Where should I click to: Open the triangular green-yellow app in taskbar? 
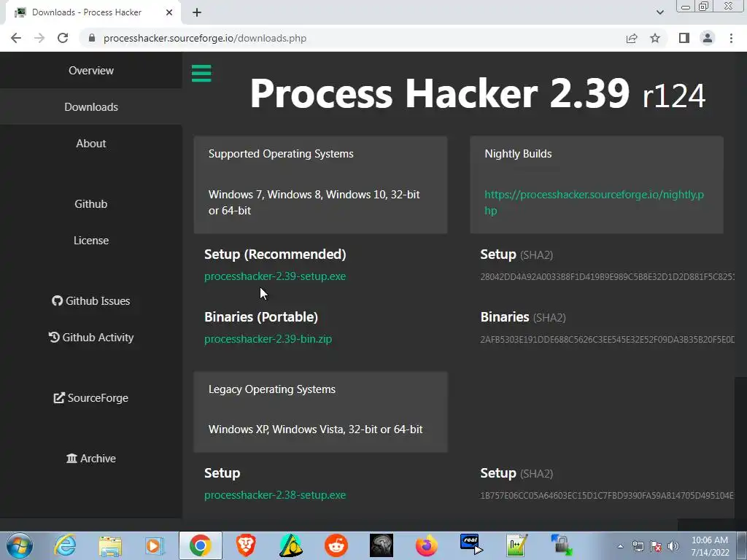(x=291, y=545)
